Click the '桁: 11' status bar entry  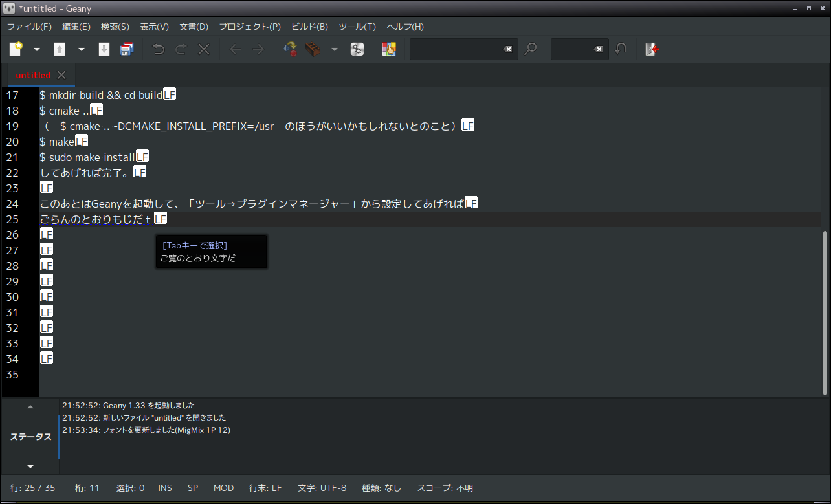tap(87, 488)
